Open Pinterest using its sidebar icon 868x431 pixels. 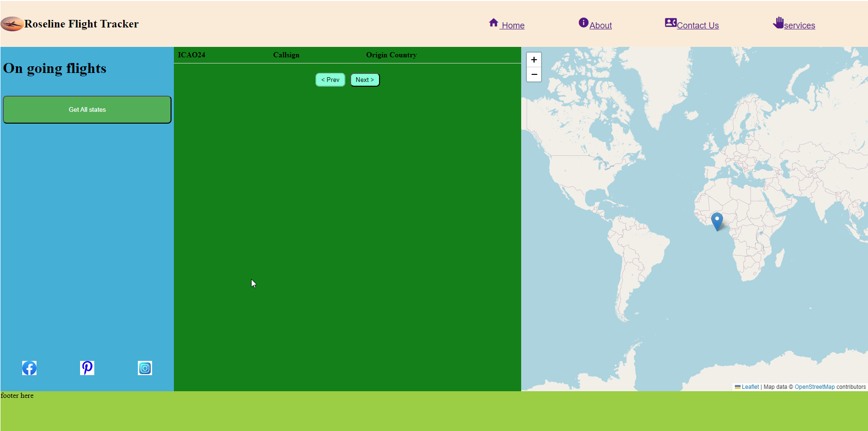pos(87,368)
